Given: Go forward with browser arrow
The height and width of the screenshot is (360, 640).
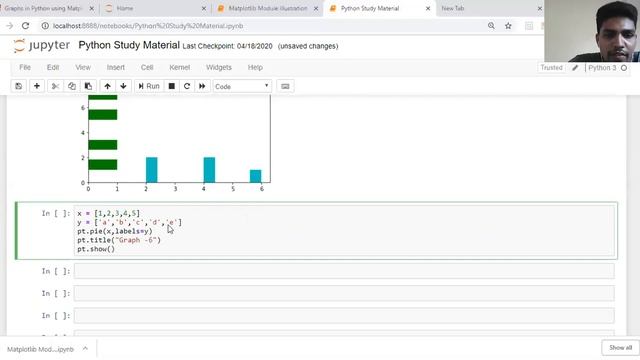Looking at the screenshot, I should coord(9,26).
